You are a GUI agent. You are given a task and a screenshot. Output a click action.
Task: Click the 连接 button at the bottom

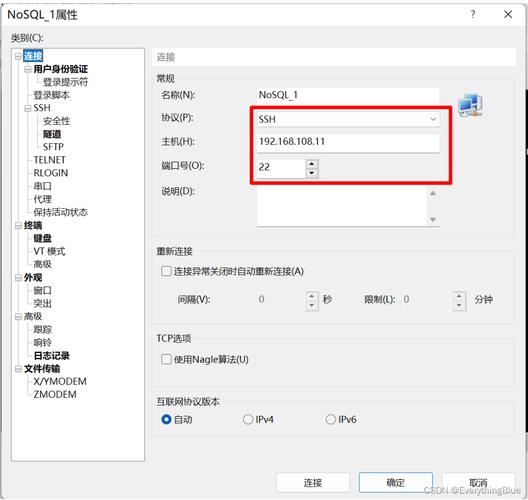(x=313, y=482)
